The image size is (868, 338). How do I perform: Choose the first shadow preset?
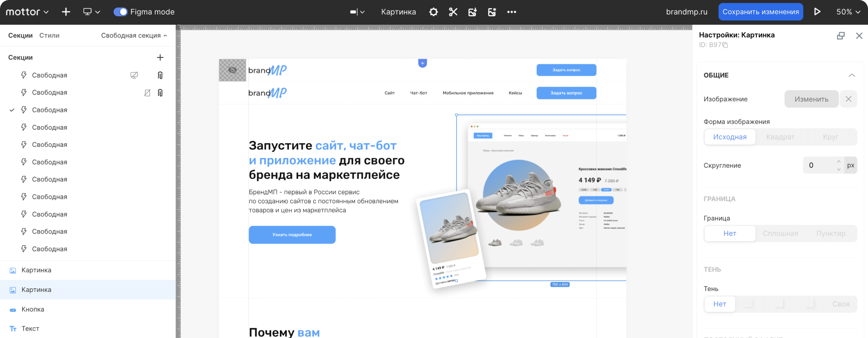750,304
